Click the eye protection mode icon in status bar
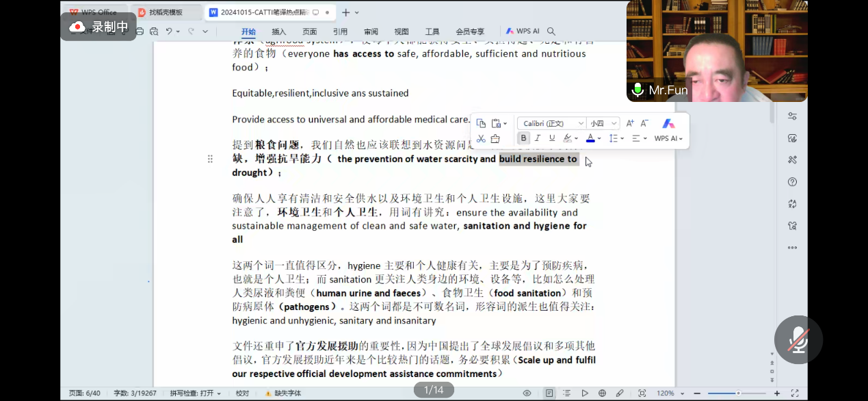This screenshot has width=868, height=401. (x=527, y=393)
